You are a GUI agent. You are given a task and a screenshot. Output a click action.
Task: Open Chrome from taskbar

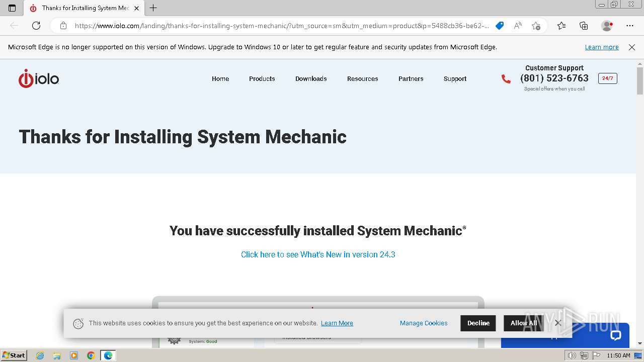click(91, 355)
